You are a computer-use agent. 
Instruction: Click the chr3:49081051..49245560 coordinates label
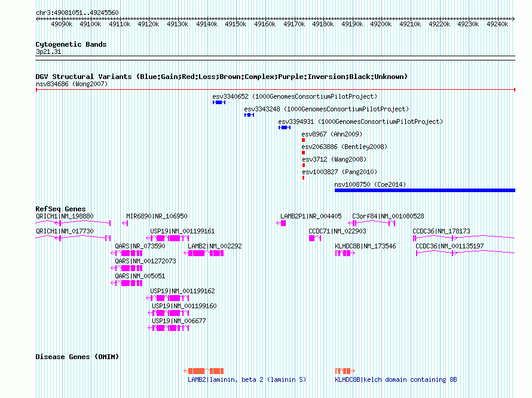coord(77,13)
